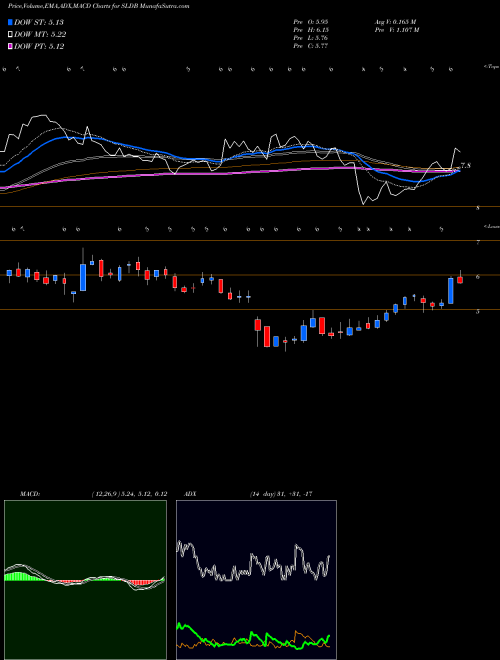Select the 'DOW MT: 5.22' legend text
The image size is (500, 660).
[40, 35]
